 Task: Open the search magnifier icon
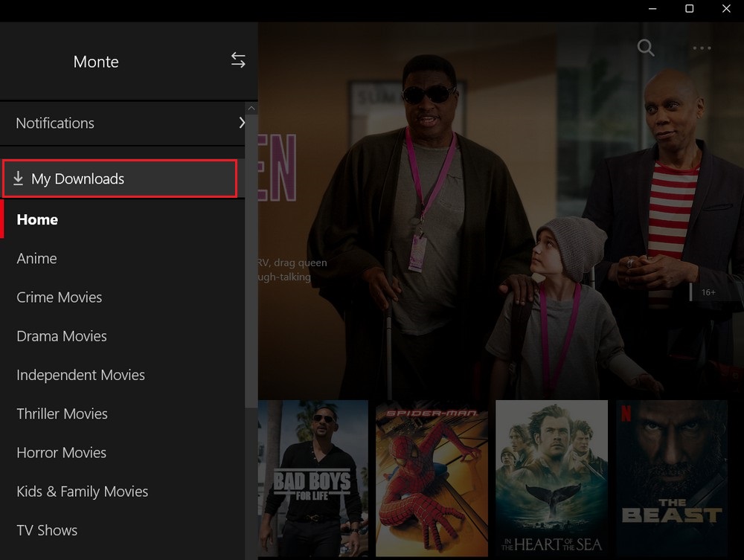(645, 48)
